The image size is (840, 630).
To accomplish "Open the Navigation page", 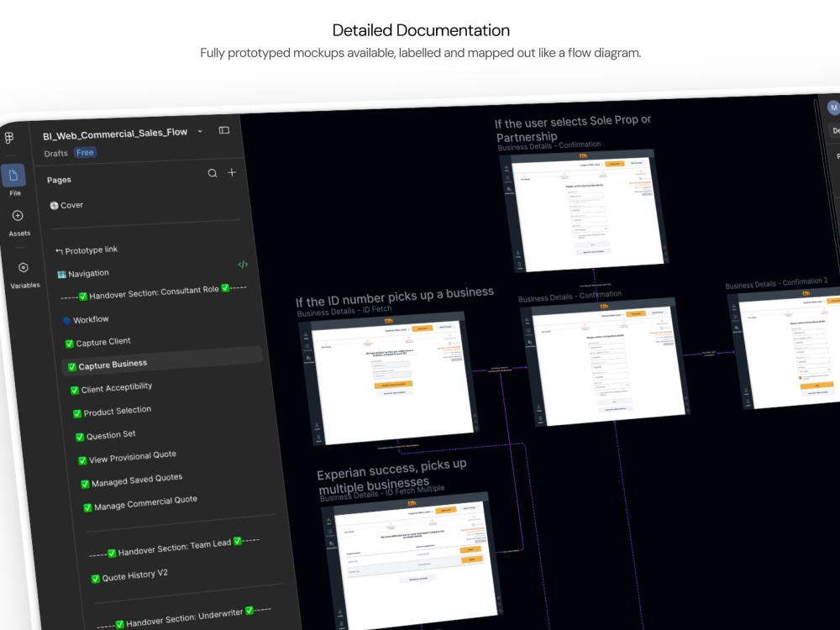I will pos(83,274).
